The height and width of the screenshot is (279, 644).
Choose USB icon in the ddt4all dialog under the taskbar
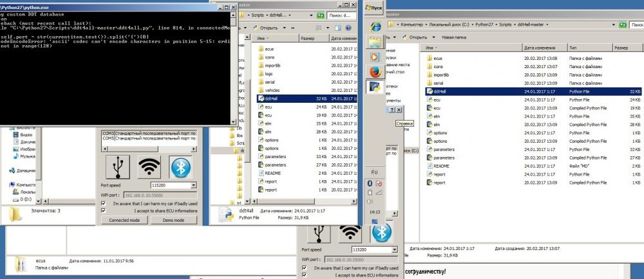[318, 233]
